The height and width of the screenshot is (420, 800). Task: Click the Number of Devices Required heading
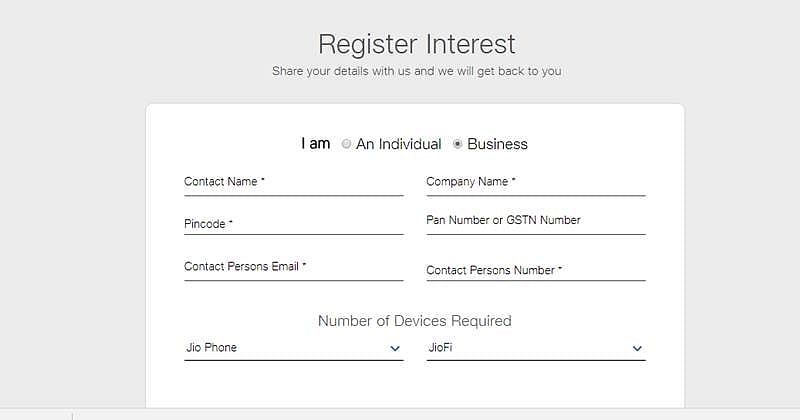point(414,321)
